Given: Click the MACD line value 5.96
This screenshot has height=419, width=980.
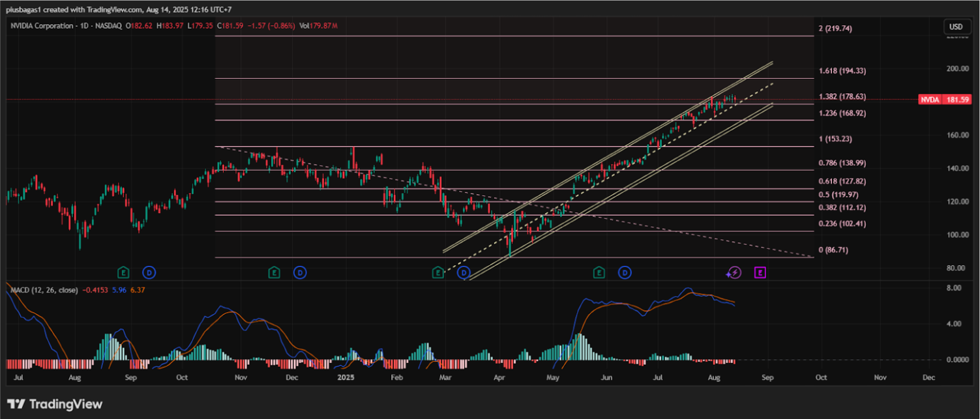Looking at the screenshot, I should pyautogui.click(x=120, y=290).
